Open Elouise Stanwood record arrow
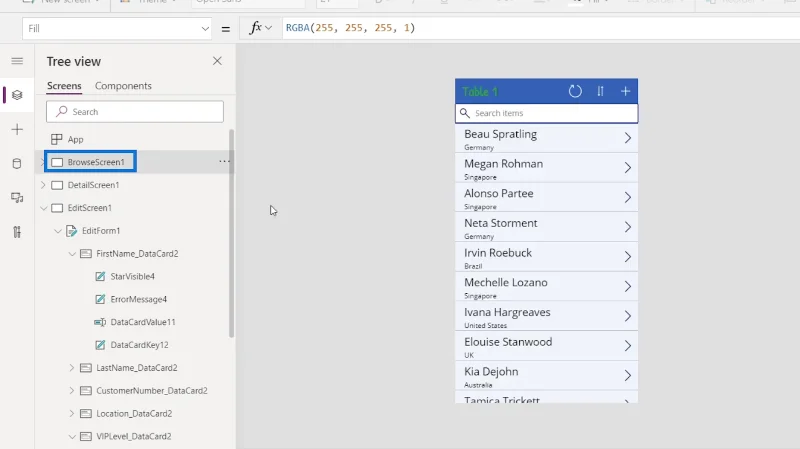 (628, 345)
